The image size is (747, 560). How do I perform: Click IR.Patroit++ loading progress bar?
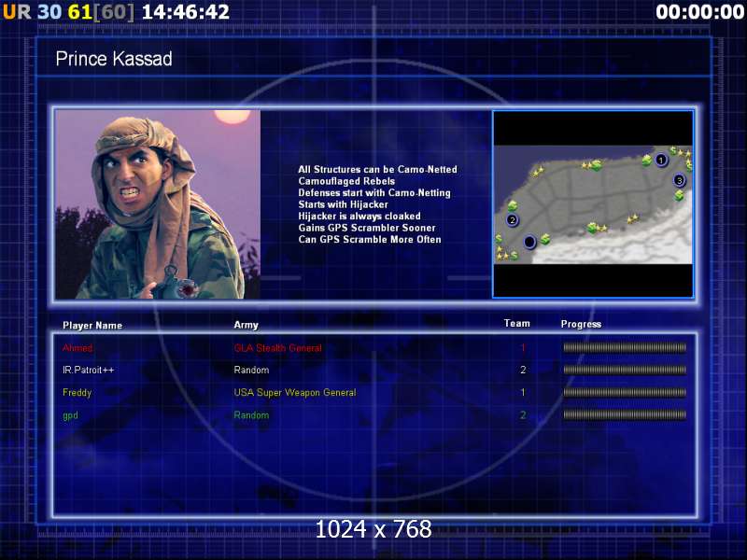625,370
